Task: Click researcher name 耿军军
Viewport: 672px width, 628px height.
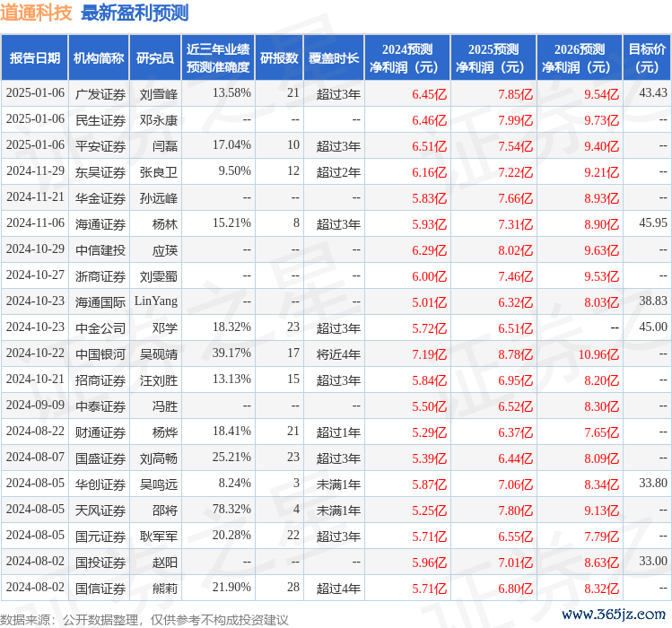Action: [x=159, y=536]
